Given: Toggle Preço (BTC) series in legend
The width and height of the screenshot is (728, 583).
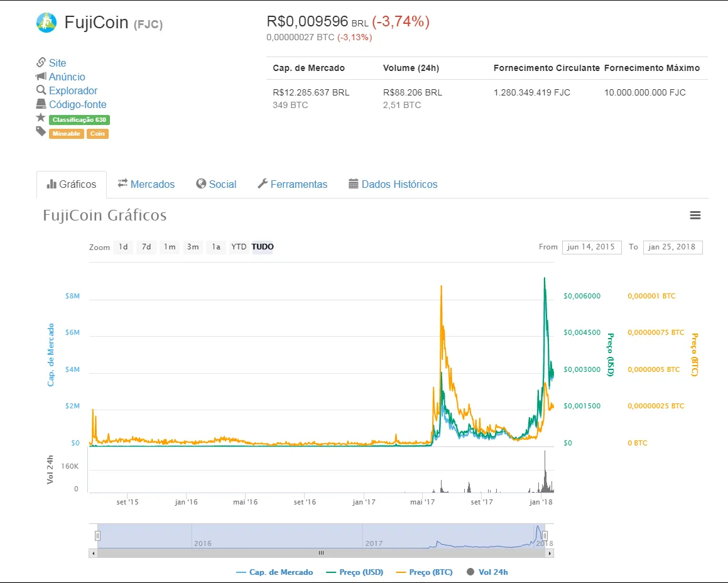Looking at the screenshot, I should (425, 572).
